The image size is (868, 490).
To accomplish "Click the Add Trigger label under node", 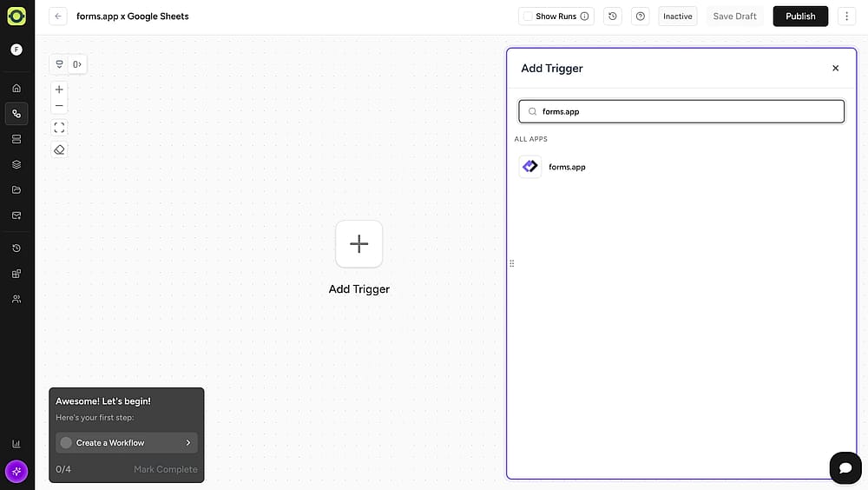I will 358,288.
